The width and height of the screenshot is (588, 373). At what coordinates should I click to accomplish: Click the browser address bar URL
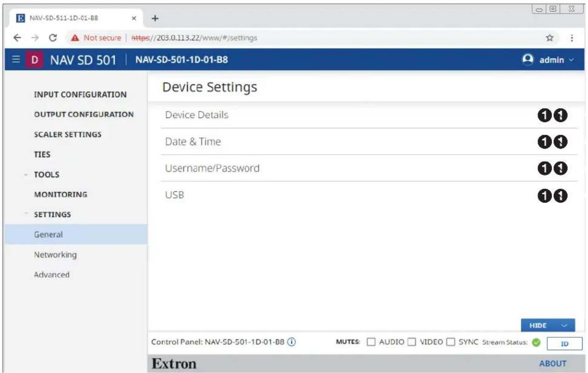pyautogui.click(x=194, y=38)
